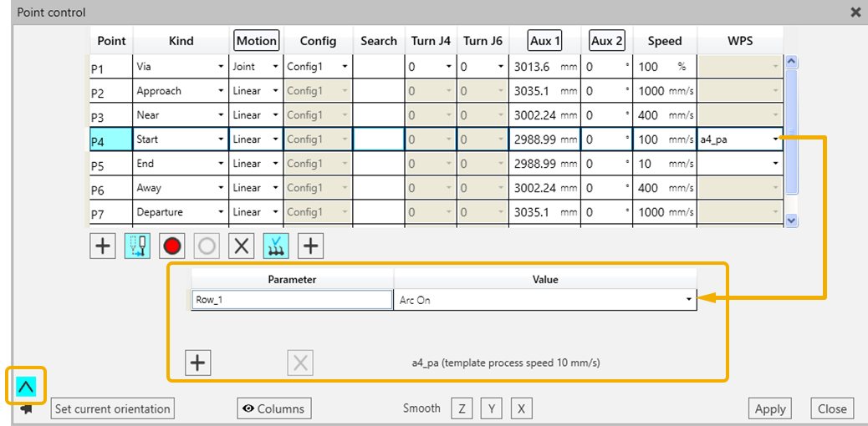Screen dimensions: 868x426
Task: Toggle the cyan weld seam icon
Action: pyautogui.click(x=276, y=246)
